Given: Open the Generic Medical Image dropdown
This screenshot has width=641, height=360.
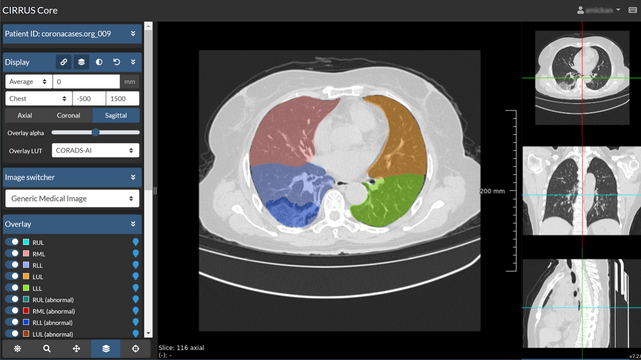Looking at the screenshot, I should coord(72,199).
